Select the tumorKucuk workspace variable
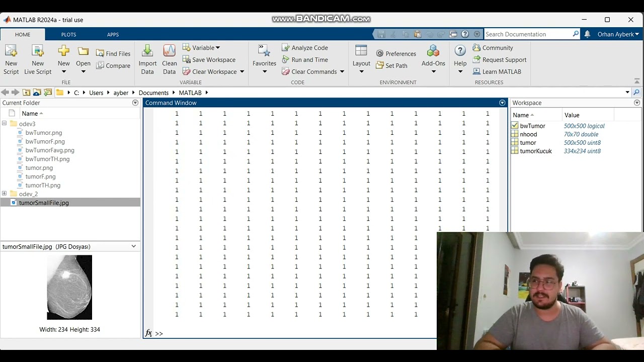 [x=536, y=151]
